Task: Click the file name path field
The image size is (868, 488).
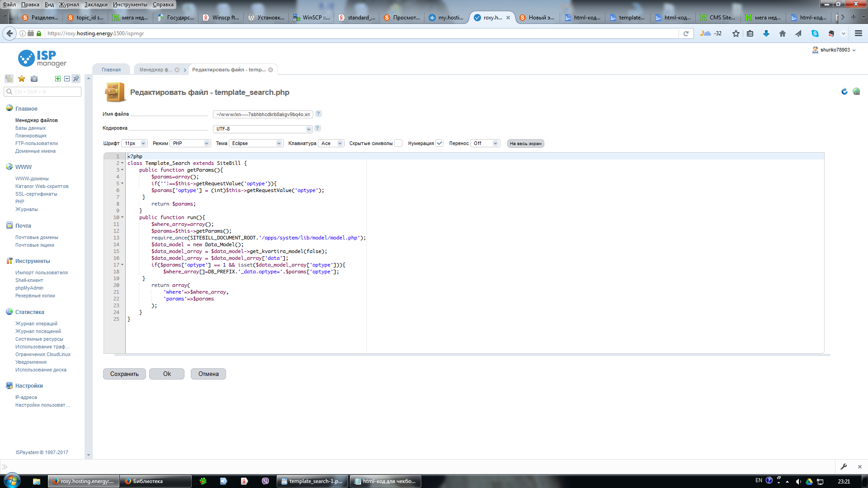Action: (x=263, y=114)
